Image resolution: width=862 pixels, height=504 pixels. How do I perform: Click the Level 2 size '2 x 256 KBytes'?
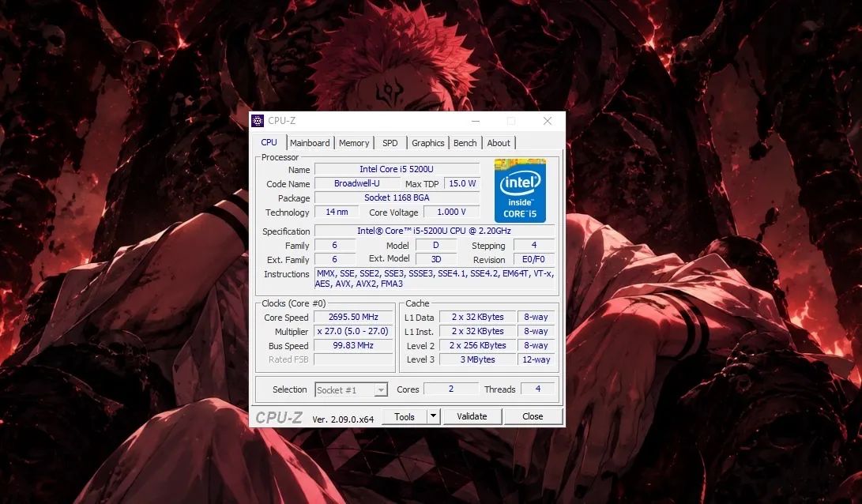coord(478,346)
